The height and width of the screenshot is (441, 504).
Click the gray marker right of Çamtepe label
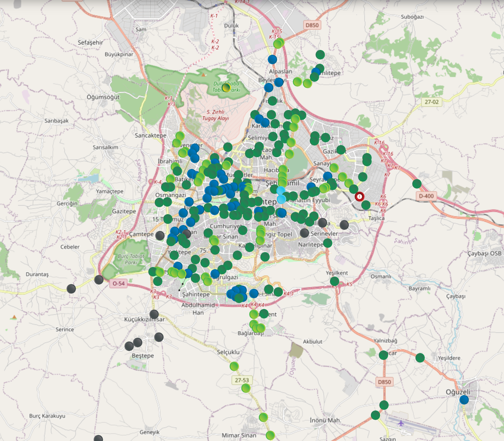coord(160,235)
